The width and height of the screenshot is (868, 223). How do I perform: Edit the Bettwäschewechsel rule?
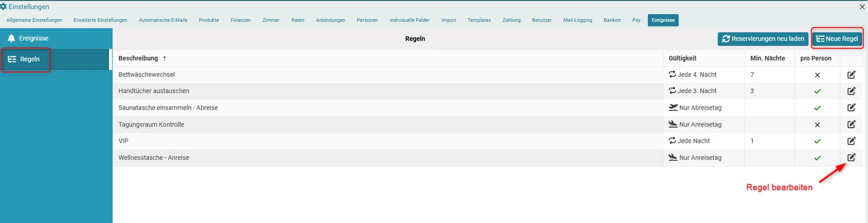click(x=851, y=74)
